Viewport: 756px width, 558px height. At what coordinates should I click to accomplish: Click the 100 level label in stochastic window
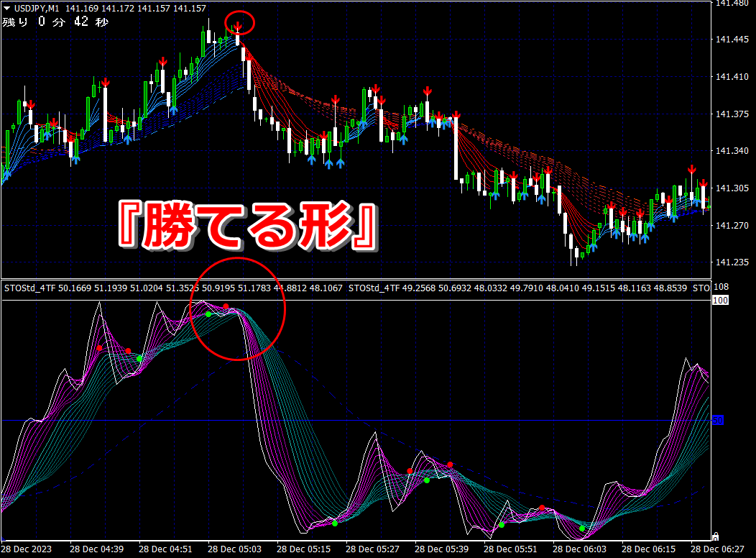pyautogui.click(x=720, y=301)
